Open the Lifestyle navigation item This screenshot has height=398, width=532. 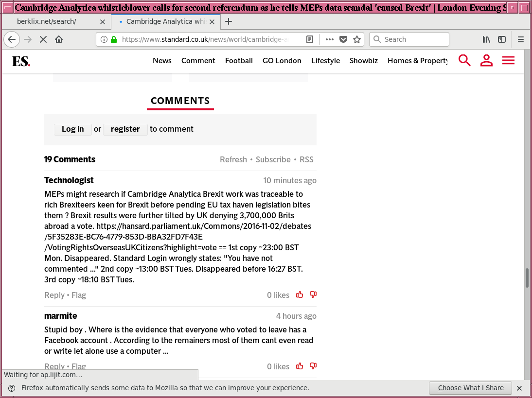coord(325,61)
